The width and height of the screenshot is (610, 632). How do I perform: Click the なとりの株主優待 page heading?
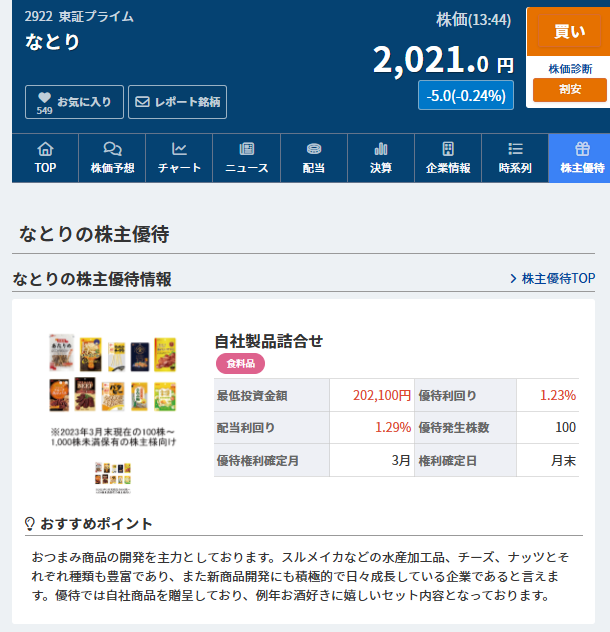point(94,234)
